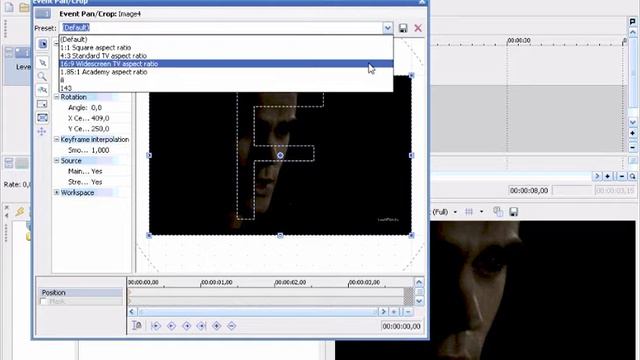Select 16:9 Widescreen TV aspect ratio

pos(226,64)
